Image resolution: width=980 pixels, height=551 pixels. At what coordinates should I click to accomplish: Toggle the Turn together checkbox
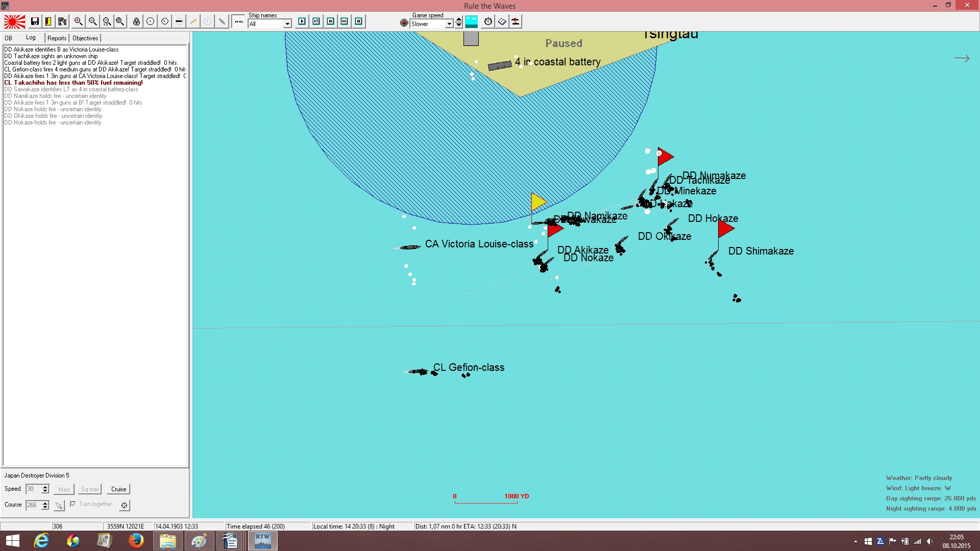[73, 504]
